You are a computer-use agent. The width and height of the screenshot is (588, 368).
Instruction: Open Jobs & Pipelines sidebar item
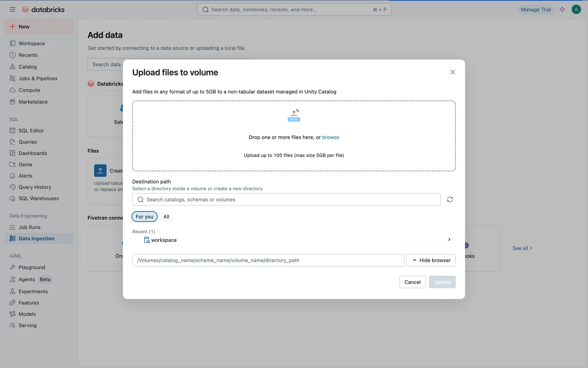pyautogui.click(x=38, y=79)
